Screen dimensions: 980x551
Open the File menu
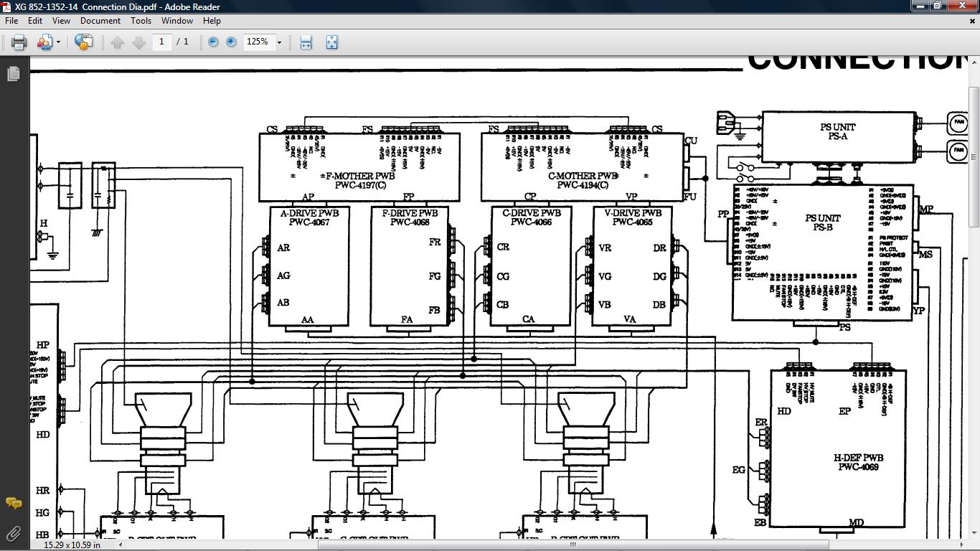[x=12, y=21]
